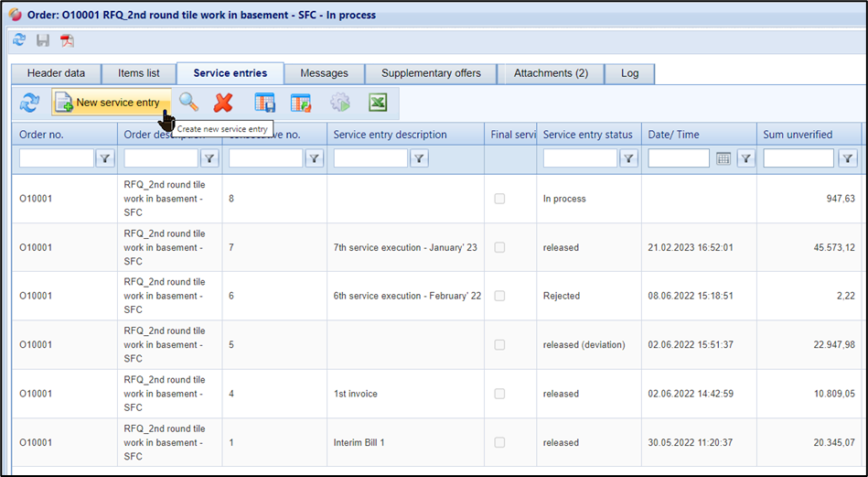Image resolution: width=868 pixels, height=477 pixels.
Task: Click the red X delete icon
Action: [222, 103]
